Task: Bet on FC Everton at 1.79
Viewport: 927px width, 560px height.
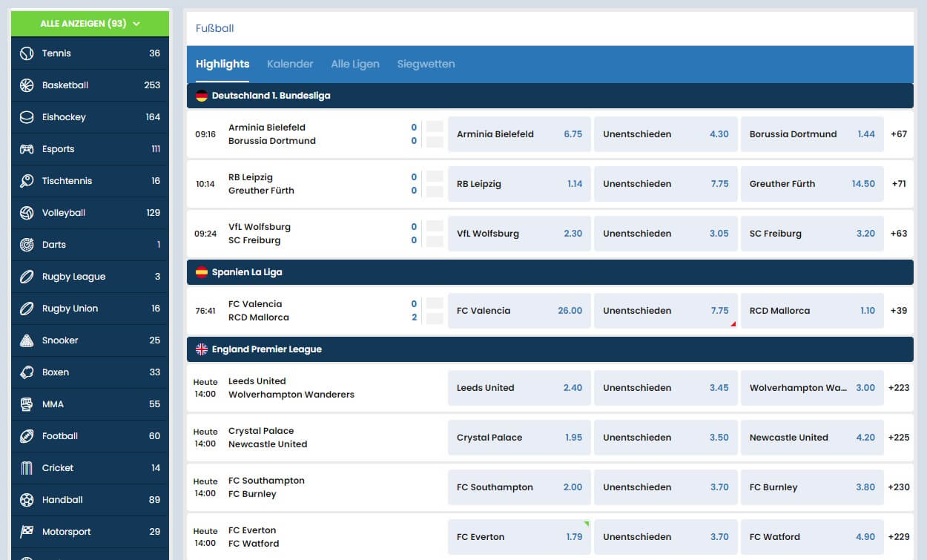Action: [519, 537]
